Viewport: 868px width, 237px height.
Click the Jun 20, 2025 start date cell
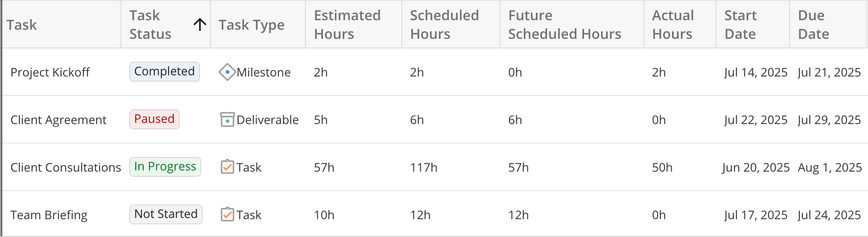coord(756,168)
